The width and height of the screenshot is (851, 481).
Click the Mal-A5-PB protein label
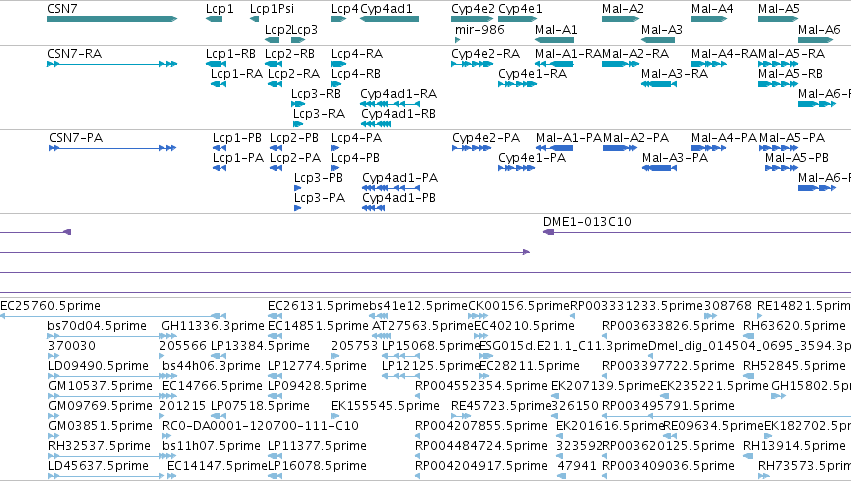pyautogui.click(x=797, y=158)
